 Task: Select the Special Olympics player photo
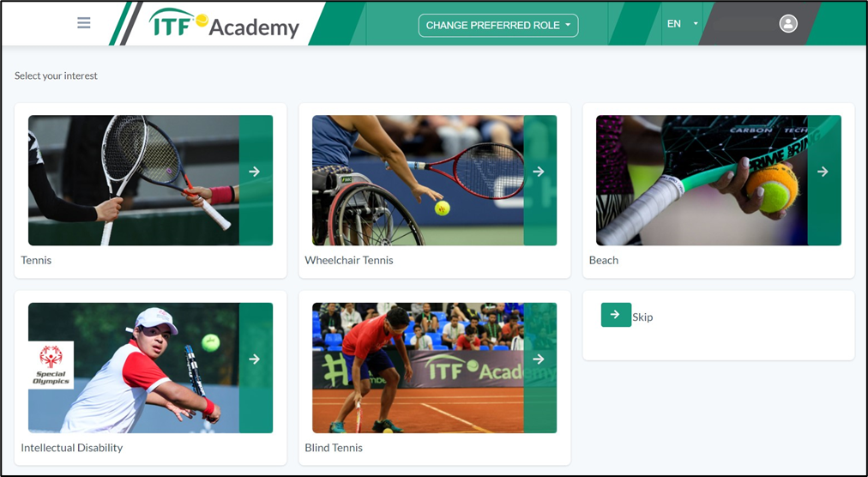pyautogui.click(x=134, y=368)
